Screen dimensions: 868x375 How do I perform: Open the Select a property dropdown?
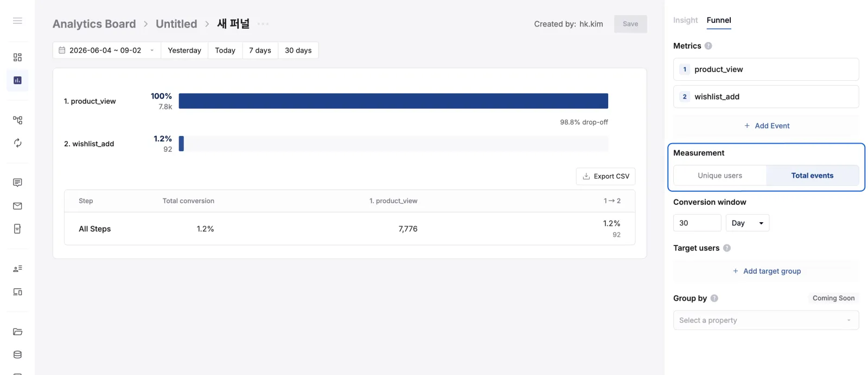(766, 320)
